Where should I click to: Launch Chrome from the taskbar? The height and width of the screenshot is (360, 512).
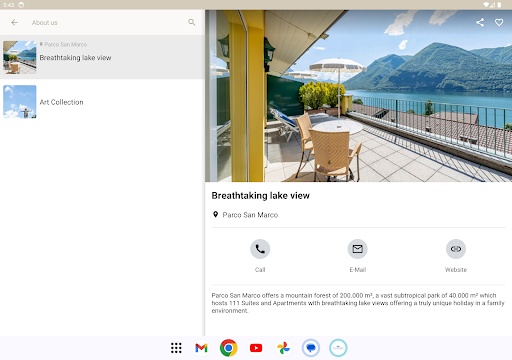[x=229, y=348]
